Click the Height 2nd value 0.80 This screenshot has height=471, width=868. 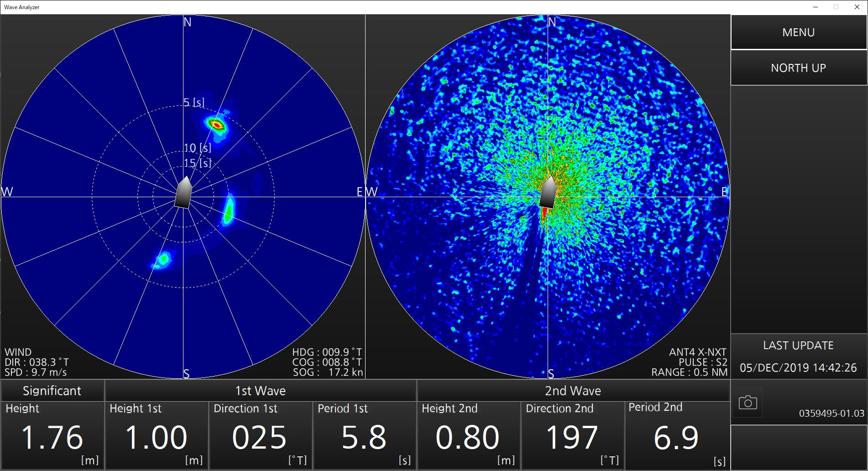tap(467, 437)
